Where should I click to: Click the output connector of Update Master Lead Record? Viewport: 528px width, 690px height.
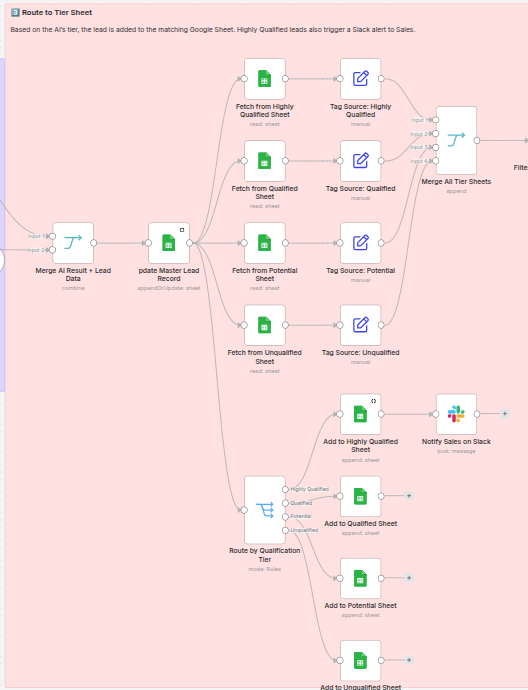coord(190,243)
